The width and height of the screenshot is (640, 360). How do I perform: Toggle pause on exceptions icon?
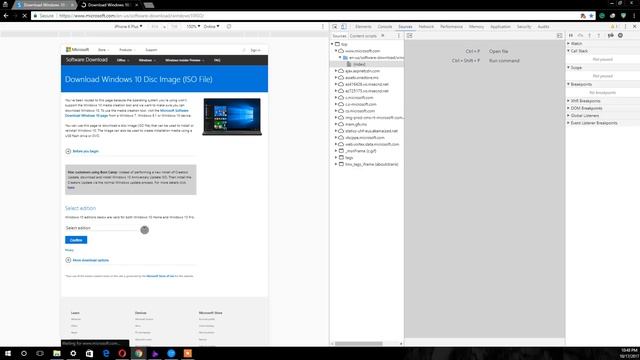620,36
